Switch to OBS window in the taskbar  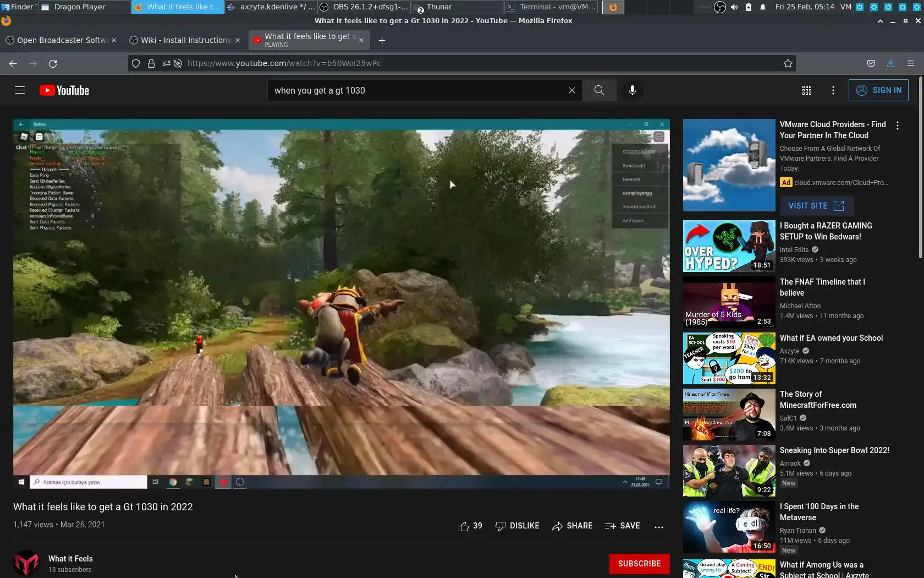tap(364, 7)
